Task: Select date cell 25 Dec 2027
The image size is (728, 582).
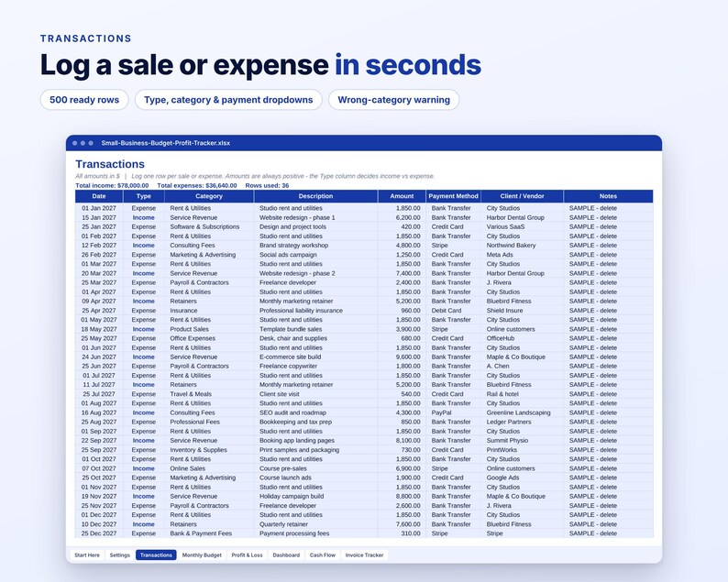Action: point(99,533)
